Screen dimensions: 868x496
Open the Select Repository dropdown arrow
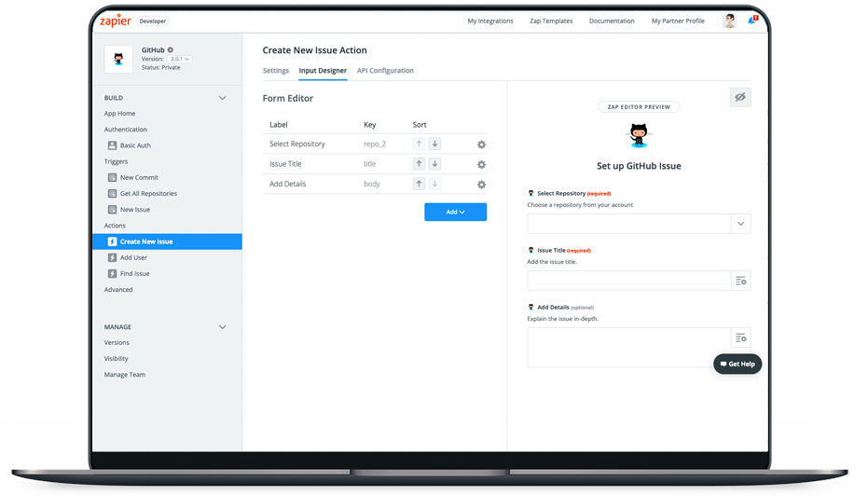pyautogui.click(x=740, y=224)
